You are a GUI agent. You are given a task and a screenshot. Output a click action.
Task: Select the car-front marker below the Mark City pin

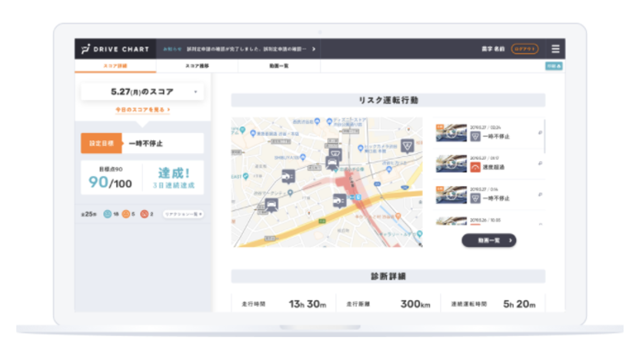[271, 205]
